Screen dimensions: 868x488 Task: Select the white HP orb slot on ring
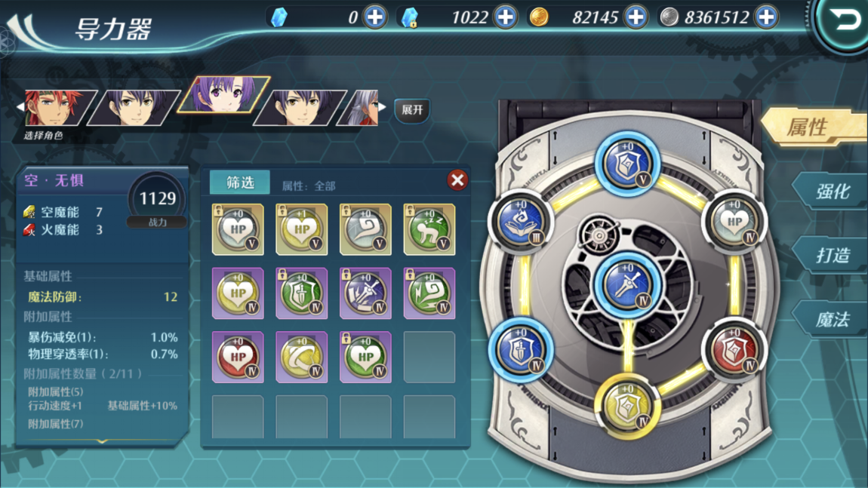[734, 221]
